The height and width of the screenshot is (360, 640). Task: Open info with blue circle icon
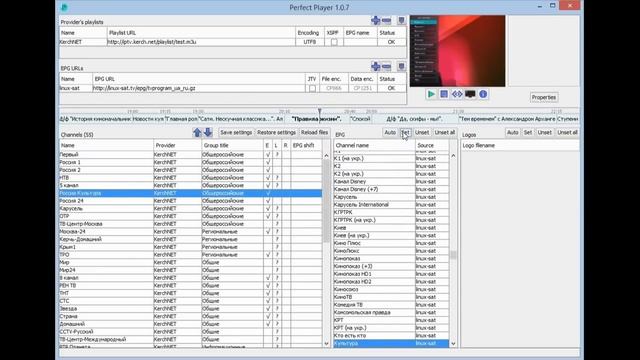483,94
